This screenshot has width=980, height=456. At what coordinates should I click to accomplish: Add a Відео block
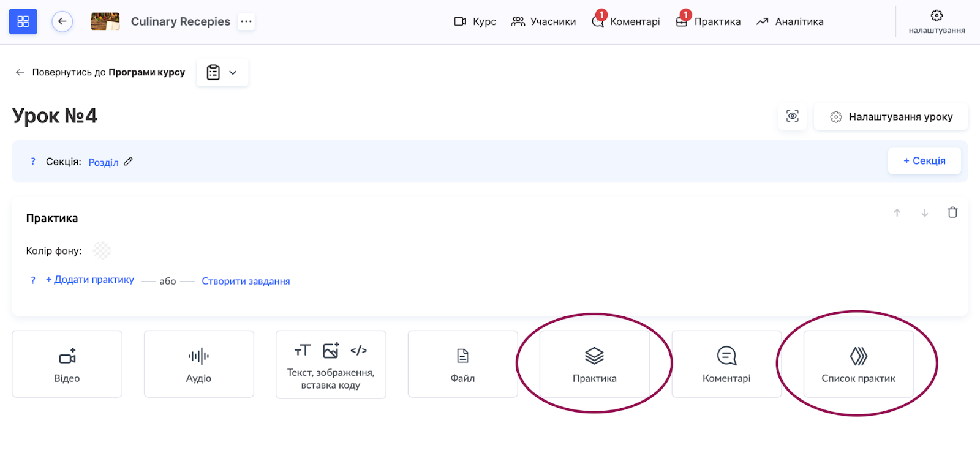pos(67,364)
